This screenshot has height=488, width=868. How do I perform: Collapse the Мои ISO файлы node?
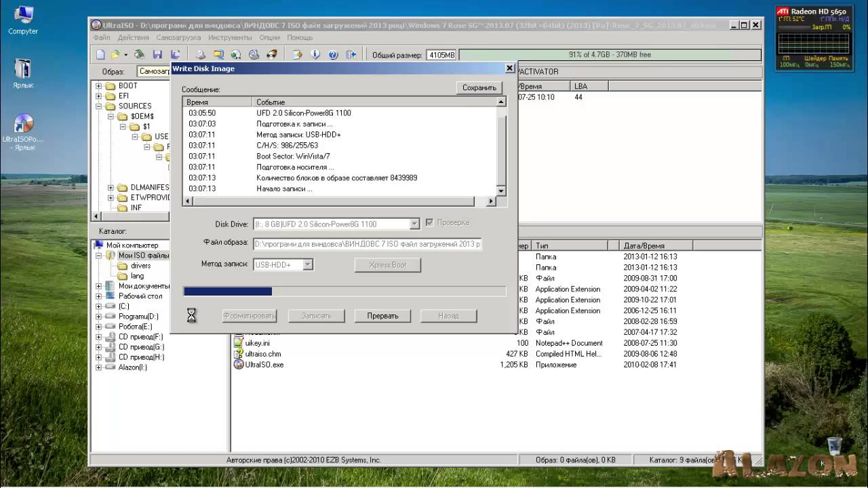click(98, 256)
